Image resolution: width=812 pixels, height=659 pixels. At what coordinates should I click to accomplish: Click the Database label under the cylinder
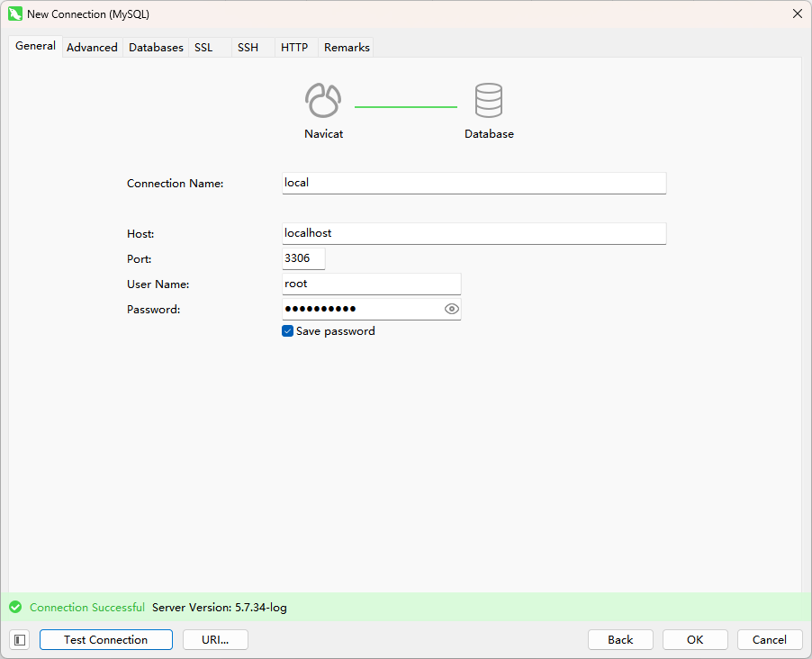click(489, 133)
